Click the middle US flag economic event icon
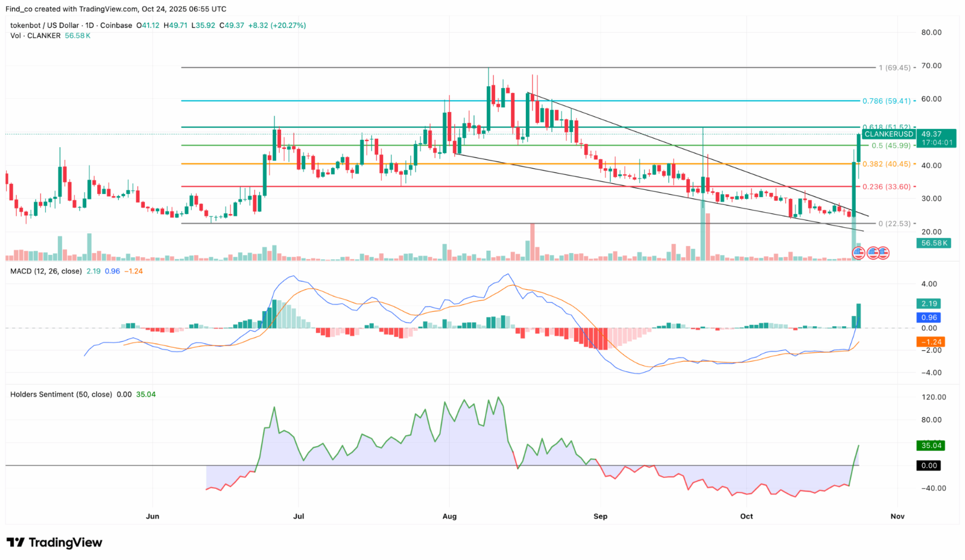 point(873,253)
